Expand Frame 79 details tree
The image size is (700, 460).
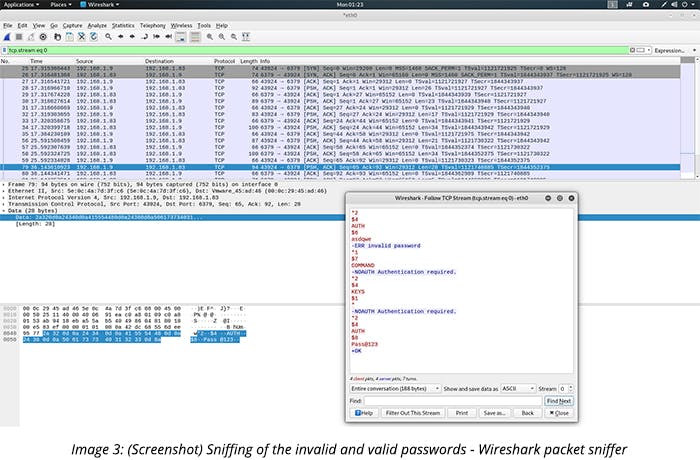pyautogui.click(x=4, y=184)
